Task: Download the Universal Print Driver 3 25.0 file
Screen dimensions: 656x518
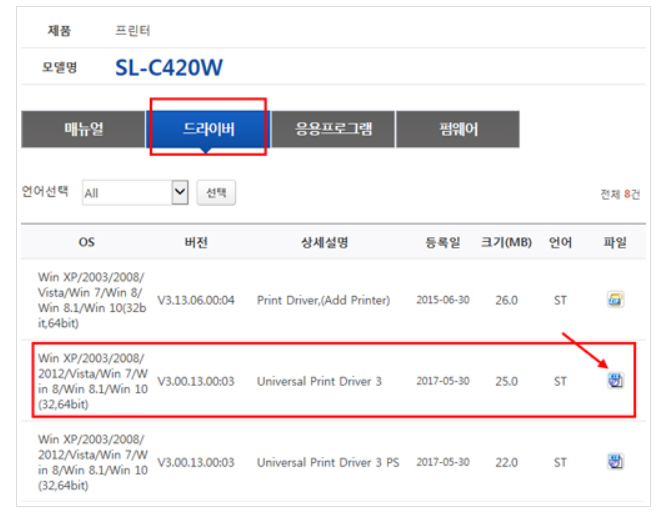Action: 615,380
